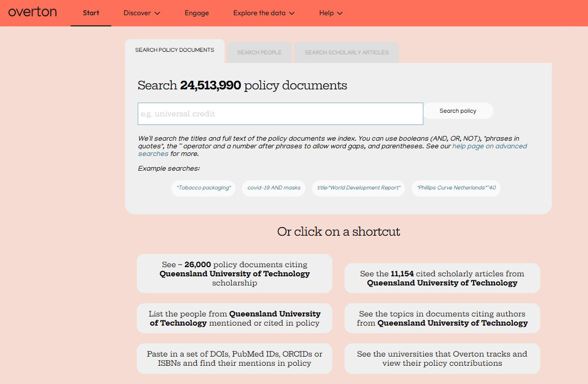Run the Tobacco packaging example search
Viewport: 588px width, 384px height.
[203, 188]
